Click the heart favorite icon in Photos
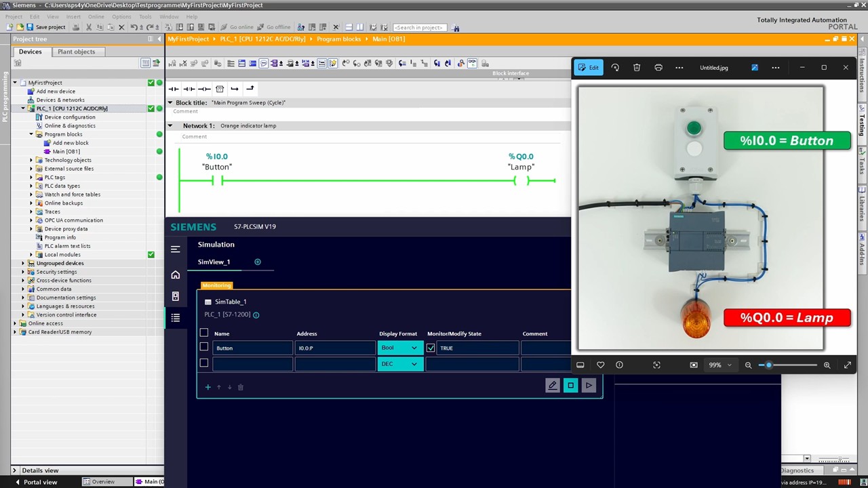The image size is (868, 488). [x=600, y=365]
